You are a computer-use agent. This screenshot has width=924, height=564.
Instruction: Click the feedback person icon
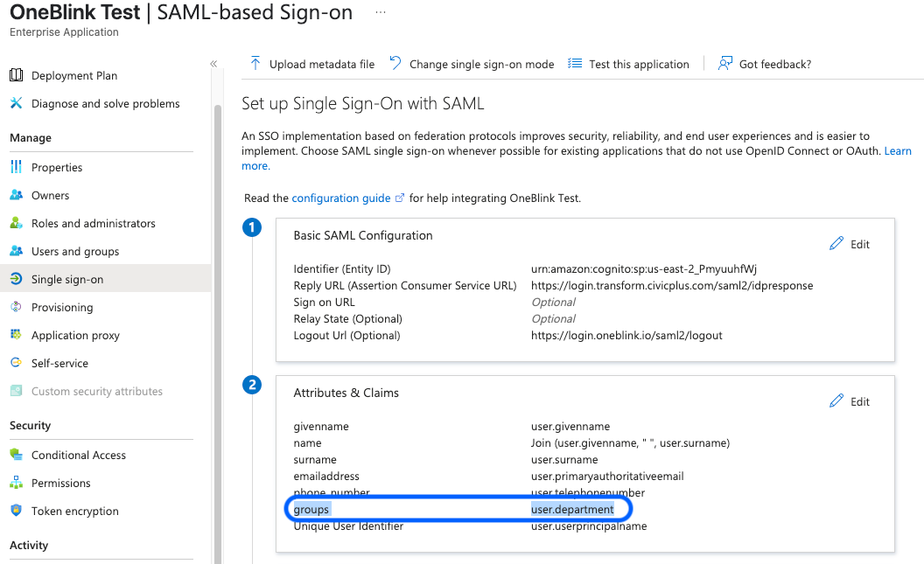[x=724, y=63]
